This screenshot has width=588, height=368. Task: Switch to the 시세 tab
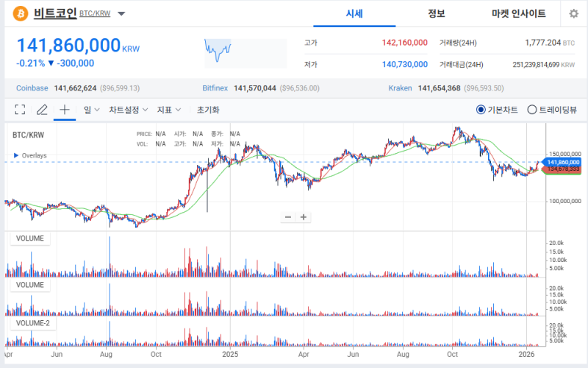click(x=355, y=14)
